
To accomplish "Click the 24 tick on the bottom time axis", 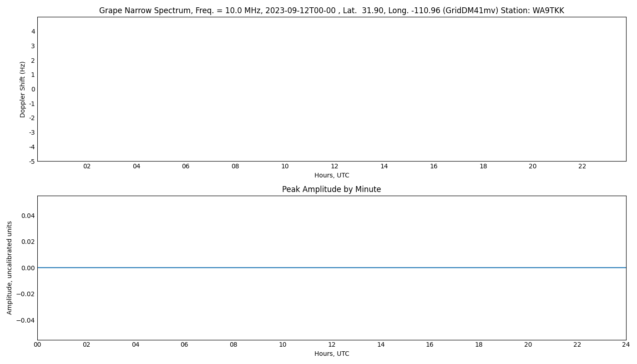I will click(625, 345).
